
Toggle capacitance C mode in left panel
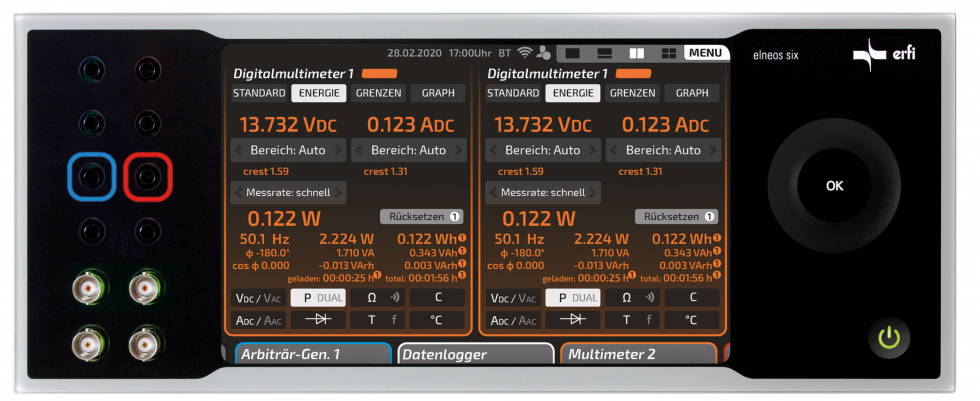coord(438,298)
